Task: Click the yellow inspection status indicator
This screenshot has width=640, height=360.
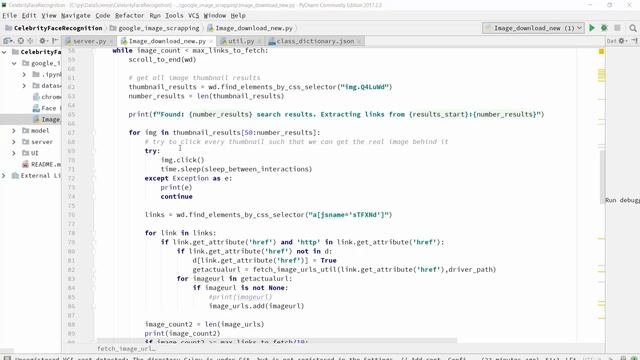Action: [601, 51]
